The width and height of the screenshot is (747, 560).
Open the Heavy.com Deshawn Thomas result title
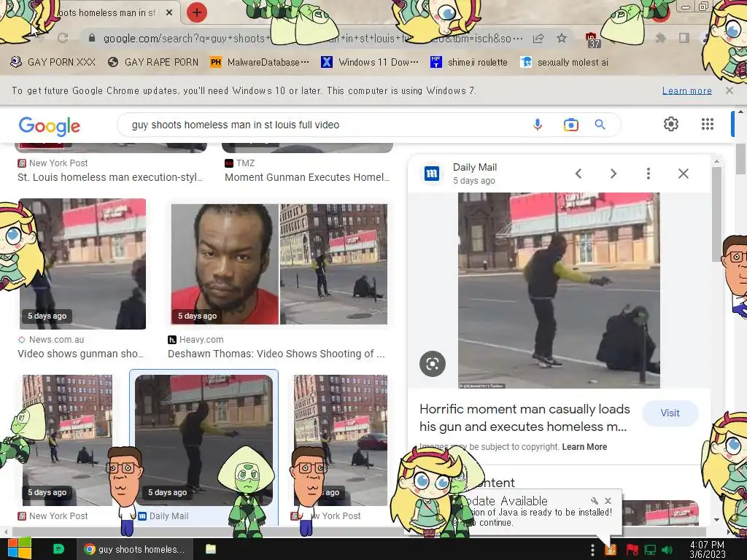(276, 354)
